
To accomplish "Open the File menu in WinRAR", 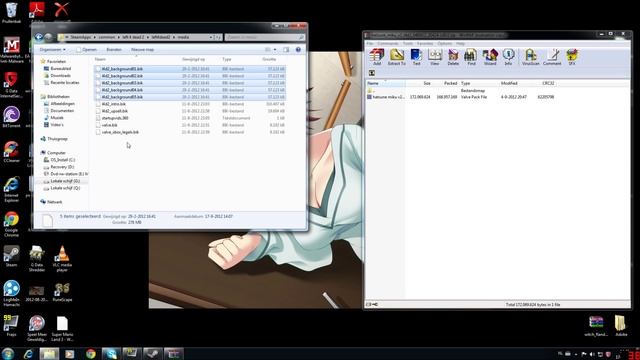I will 370,43.
